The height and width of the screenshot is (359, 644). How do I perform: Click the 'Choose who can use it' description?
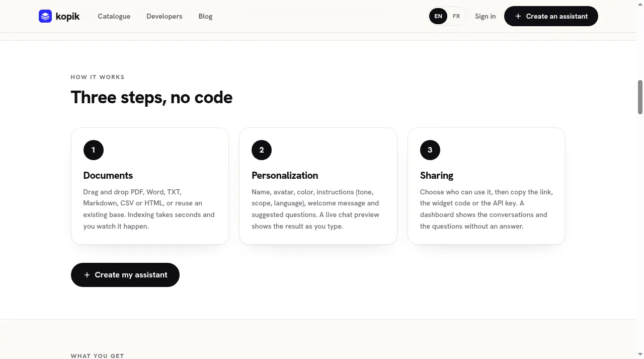(487, 209)
